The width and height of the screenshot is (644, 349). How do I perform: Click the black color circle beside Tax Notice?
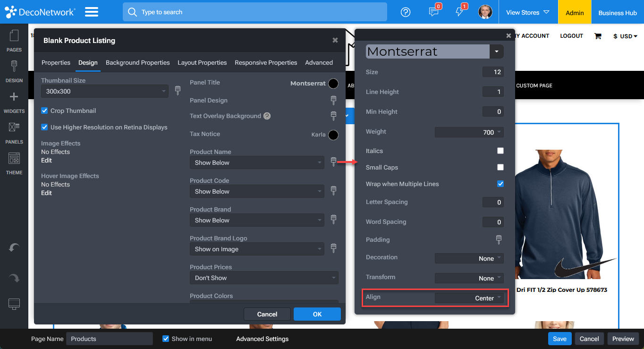pos(333,135)
